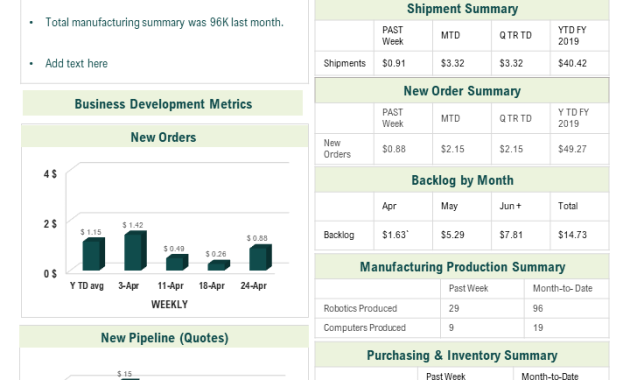The width and height of the screenshot is (630, 380).
Task: Click the Total column header
Action: (x=568, y=206)
